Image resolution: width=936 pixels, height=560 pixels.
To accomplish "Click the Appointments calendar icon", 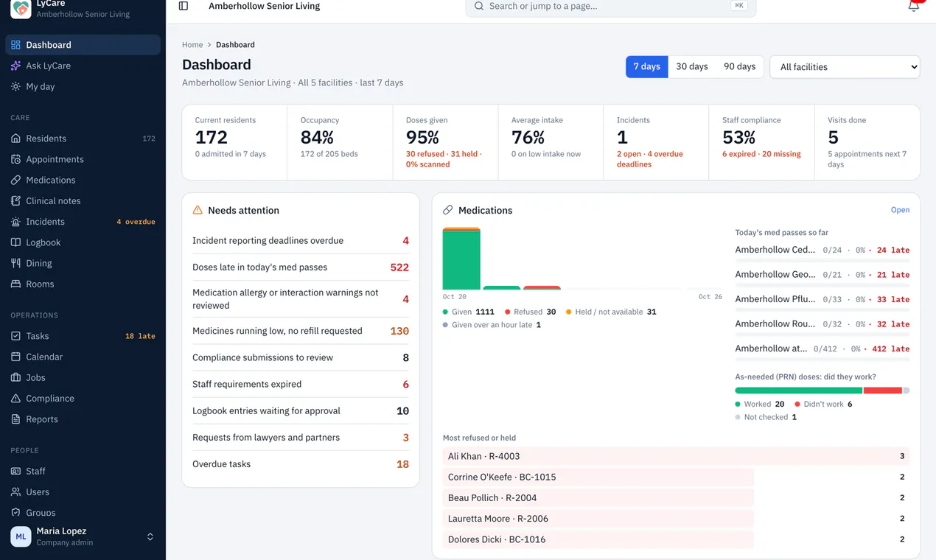I will (15, 159).
